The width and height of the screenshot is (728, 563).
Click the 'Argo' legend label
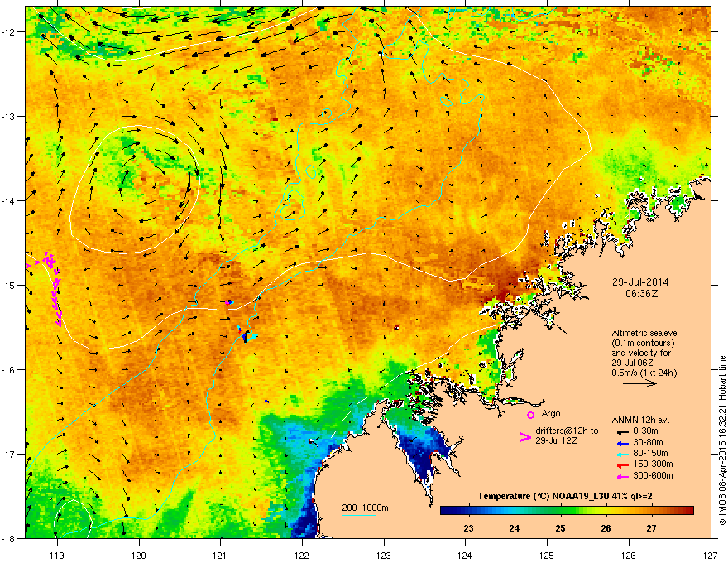point(551,413)
